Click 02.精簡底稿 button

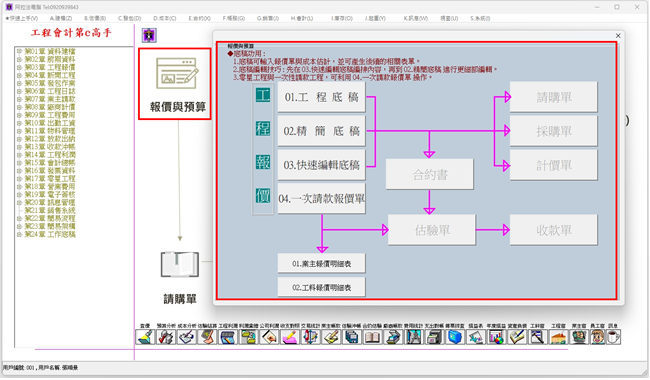point(321,131)
